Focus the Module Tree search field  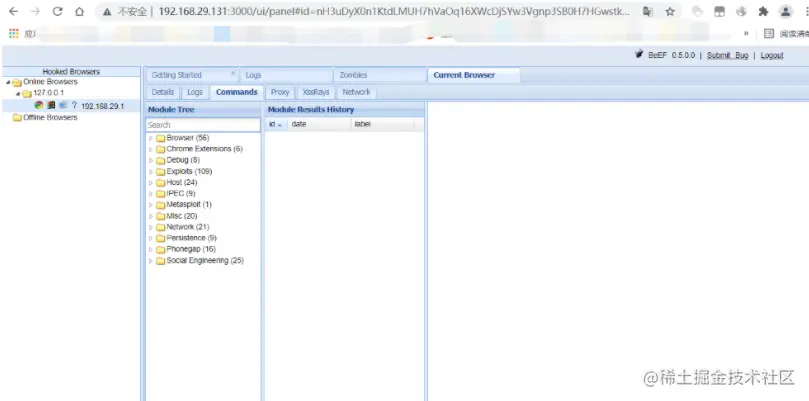203,125
